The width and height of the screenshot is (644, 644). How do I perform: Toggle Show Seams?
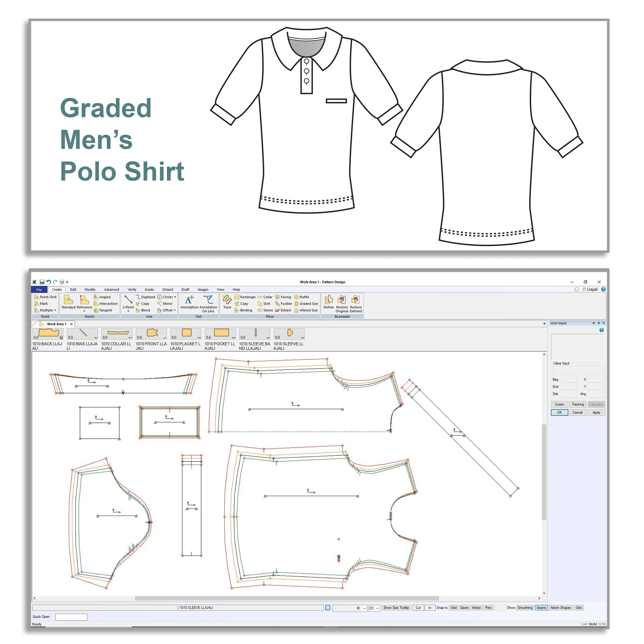coord(541,608)
